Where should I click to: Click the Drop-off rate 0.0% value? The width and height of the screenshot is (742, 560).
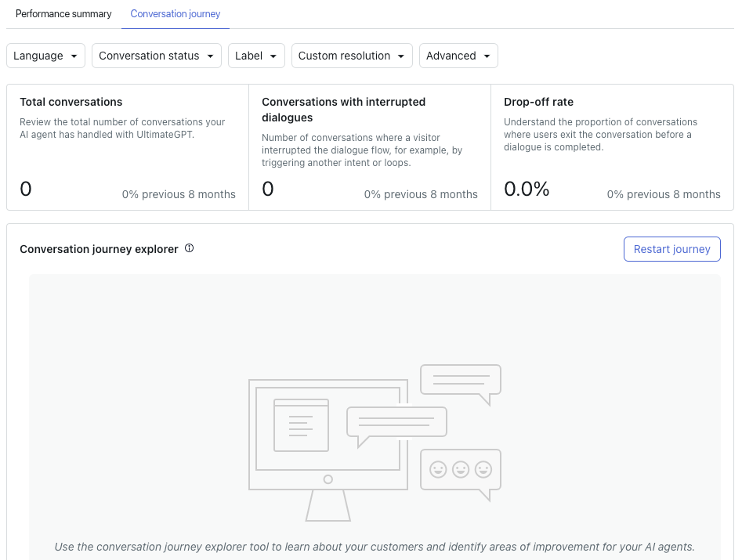(527, 189)
